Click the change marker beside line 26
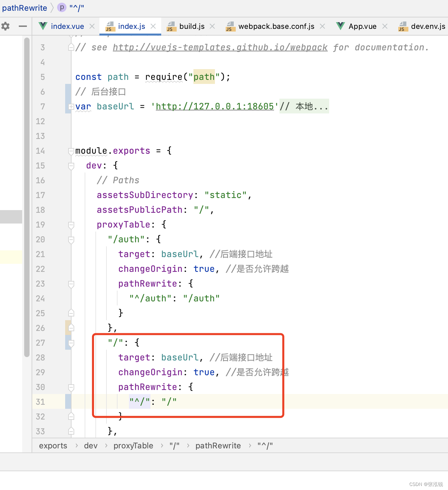Viewport: 448px width, 490px height. 68,328
